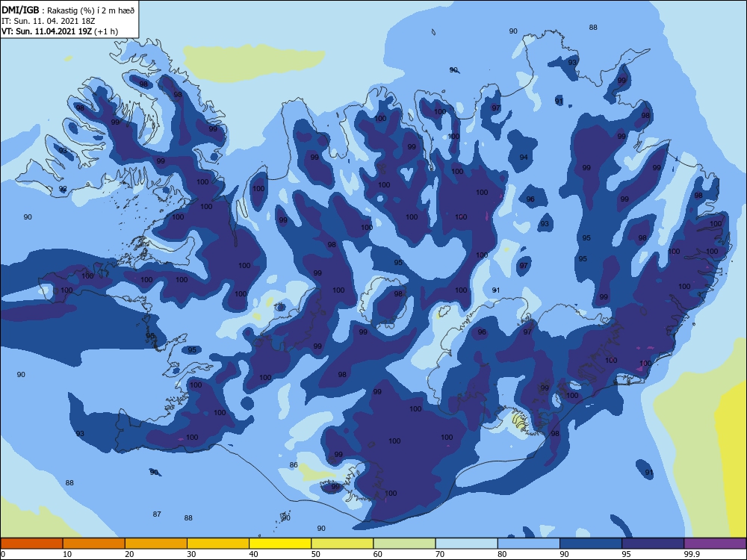Click the map value '92' in the Westfjords
747x560 pixels.
click(63, 189)
